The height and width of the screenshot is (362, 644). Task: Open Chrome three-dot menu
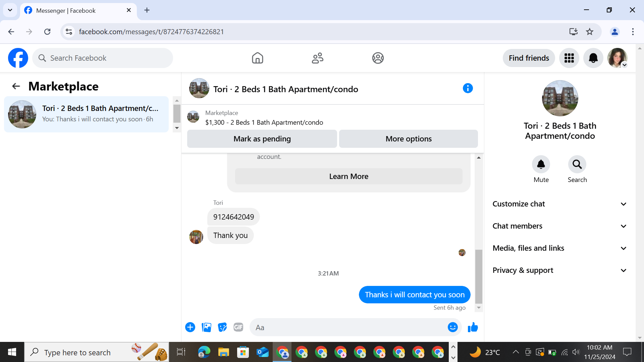pyautogui.click(x=633, y=32)
